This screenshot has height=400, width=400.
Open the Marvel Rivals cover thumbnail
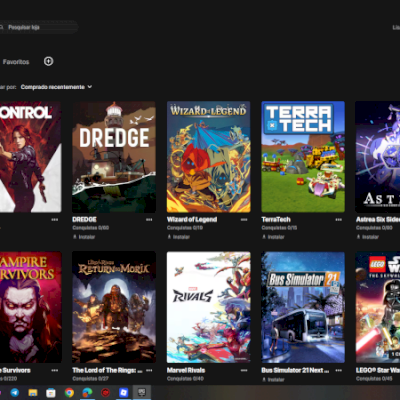(209, 307)
